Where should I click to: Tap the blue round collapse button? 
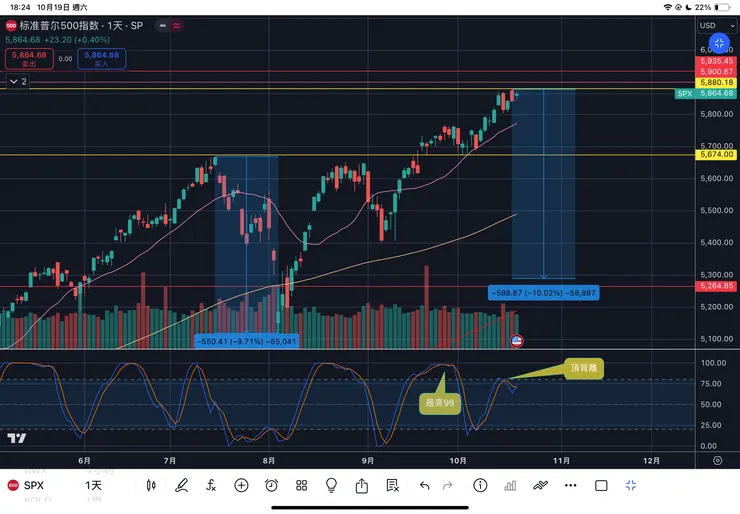click(x=719, y=44)
